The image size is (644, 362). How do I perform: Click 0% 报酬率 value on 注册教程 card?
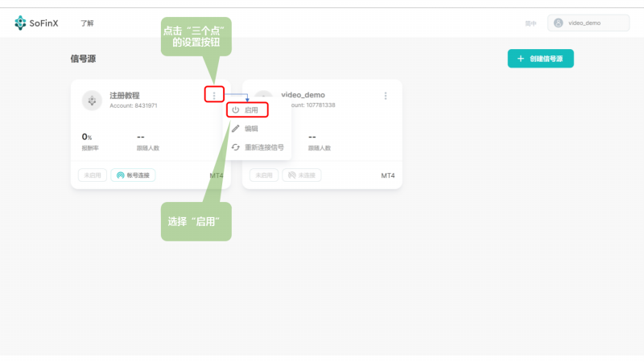pyautogui.click(x=87, y=137)
